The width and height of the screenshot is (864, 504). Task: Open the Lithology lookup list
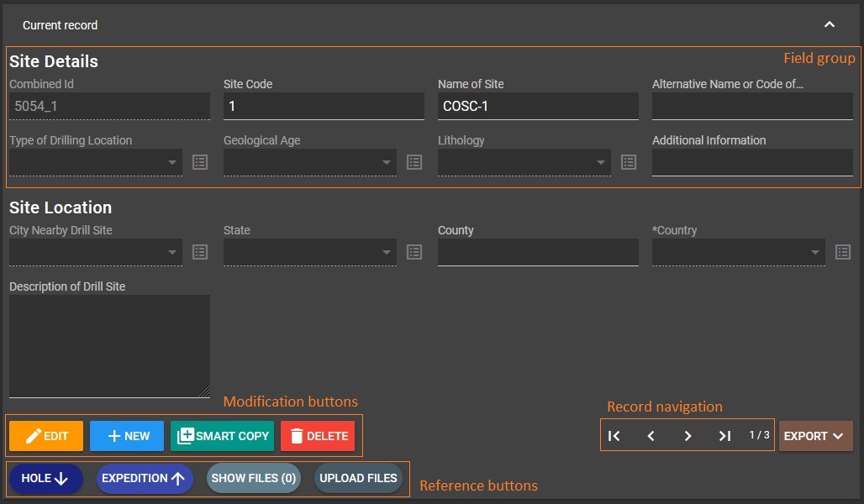pyautogui.click(x=628, y=161)
